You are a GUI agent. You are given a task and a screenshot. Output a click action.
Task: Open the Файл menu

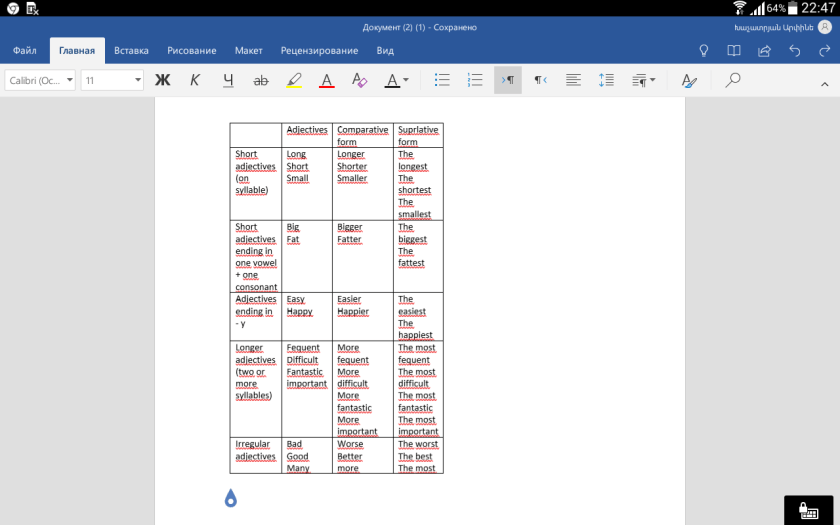tap(25, 50)
